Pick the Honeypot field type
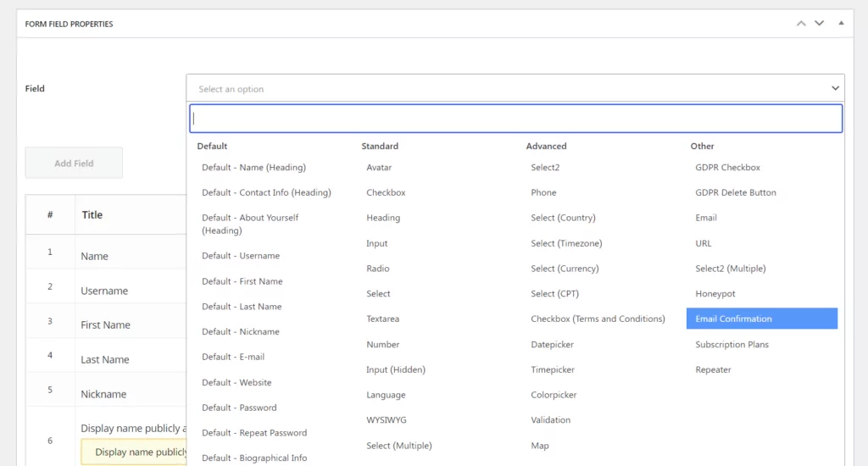 [715, 294]
